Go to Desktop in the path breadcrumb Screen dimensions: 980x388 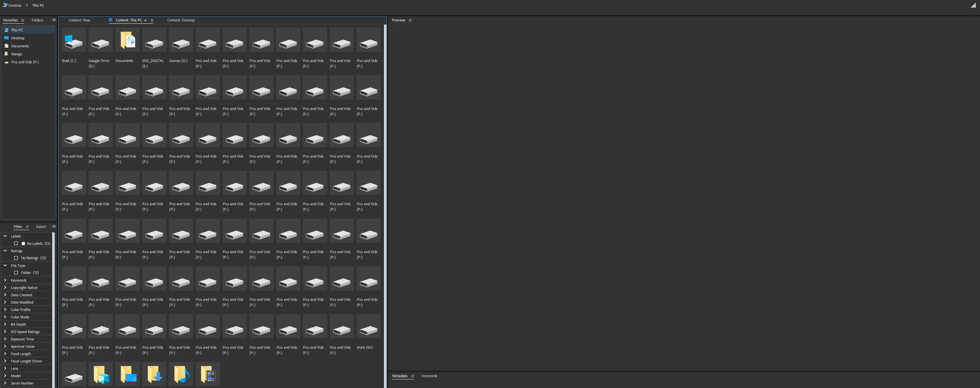[x=15, y=5]
